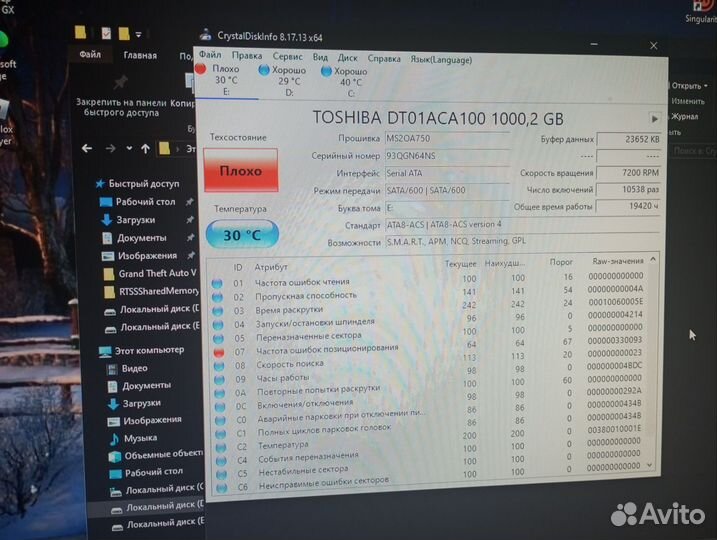Screen dimensions: 717x540
Task: Open the Вид menu in CrystalDiskInfo
Action: [x=320, y=57]
